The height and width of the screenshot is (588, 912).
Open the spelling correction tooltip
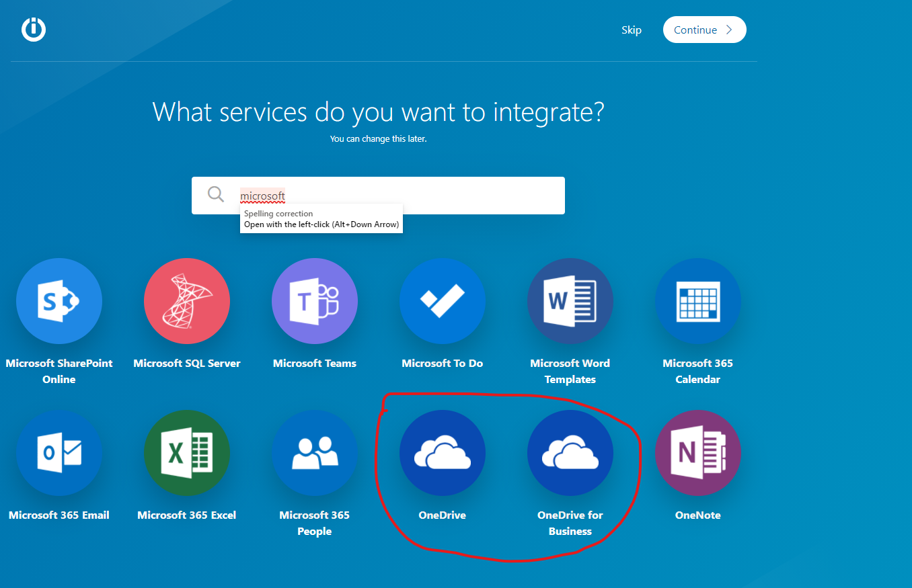click(321, 219)
